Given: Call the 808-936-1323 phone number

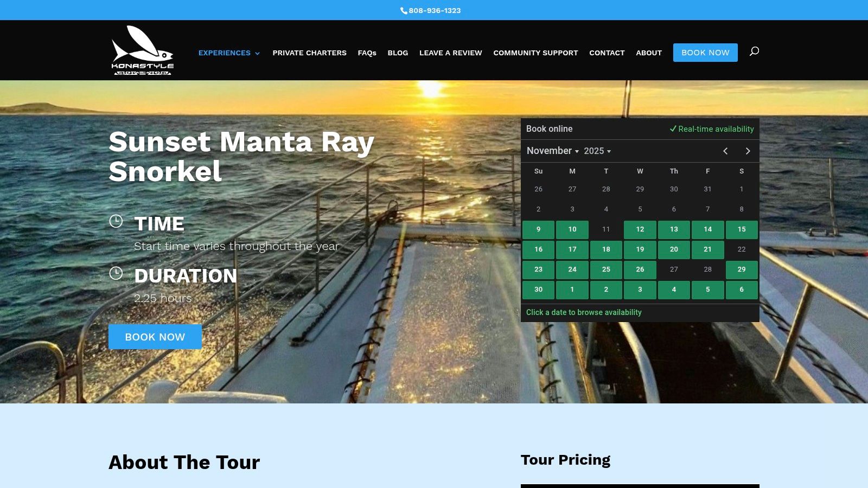Looking at the screenshot, I should pyautogui.click(x=435, y=10).
